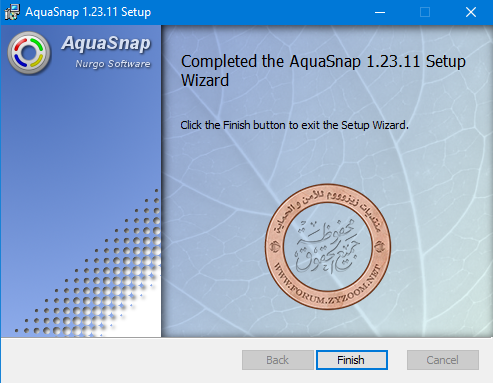
Task: Click the grayed-out maximize window icon
Action: (x=425, y=12)
